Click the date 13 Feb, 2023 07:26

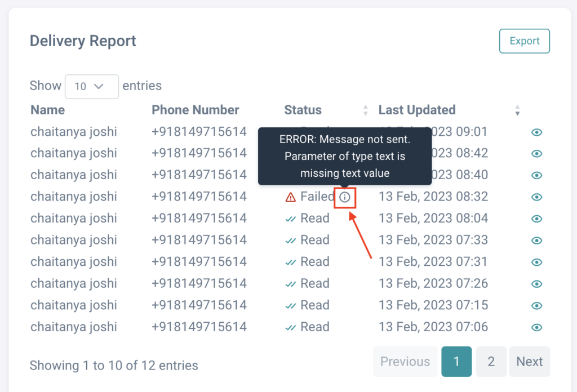tap(433, 283)
